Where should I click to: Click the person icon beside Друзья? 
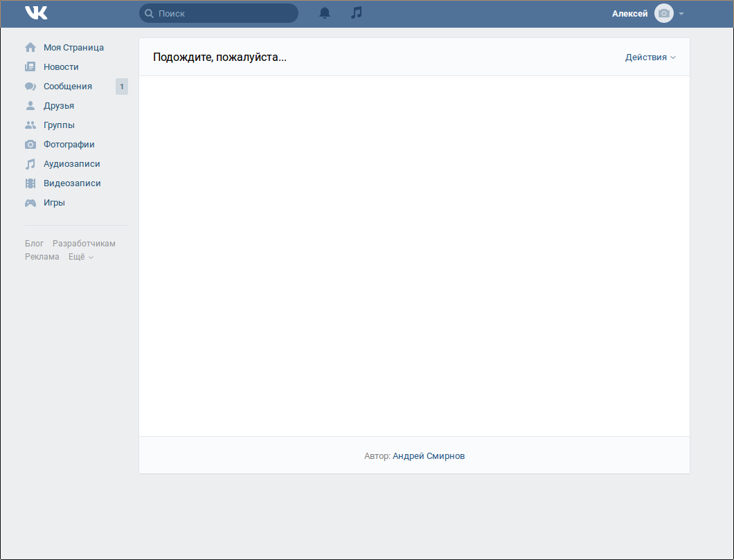click(x=30, y=106)
